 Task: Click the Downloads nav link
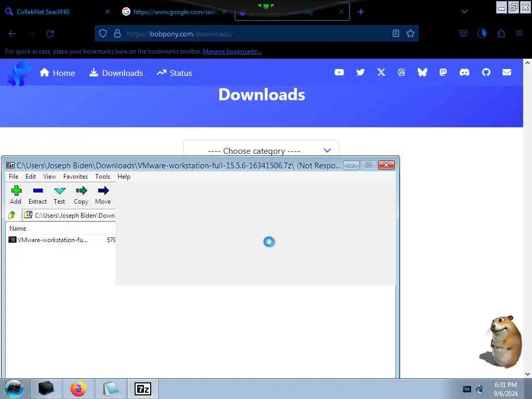tap(116, 73)
